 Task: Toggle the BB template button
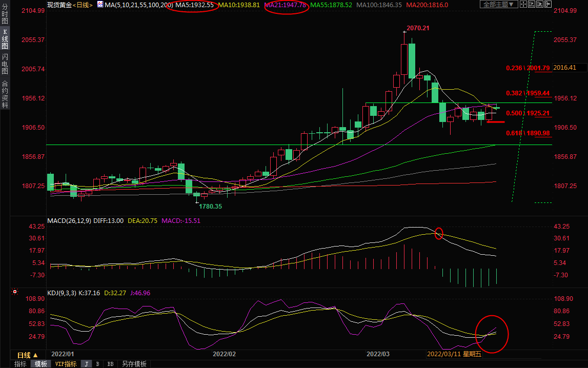(110, 364)
